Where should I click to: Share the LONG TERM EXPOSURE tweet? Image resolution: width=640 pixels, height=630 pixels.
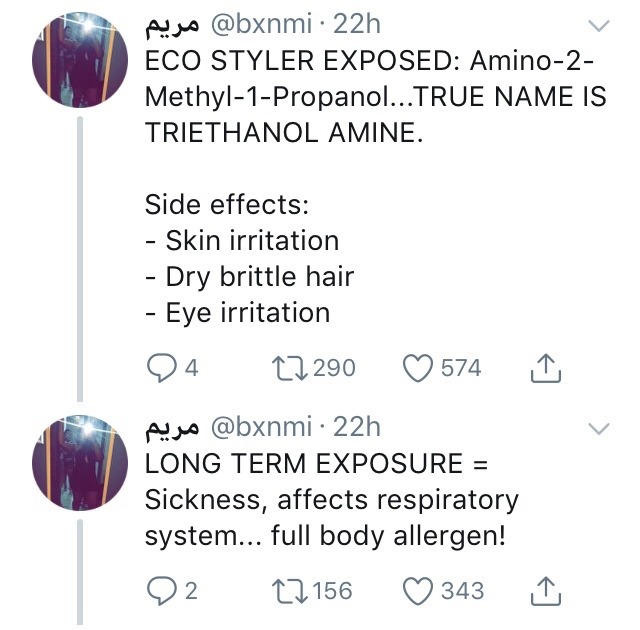546,591
